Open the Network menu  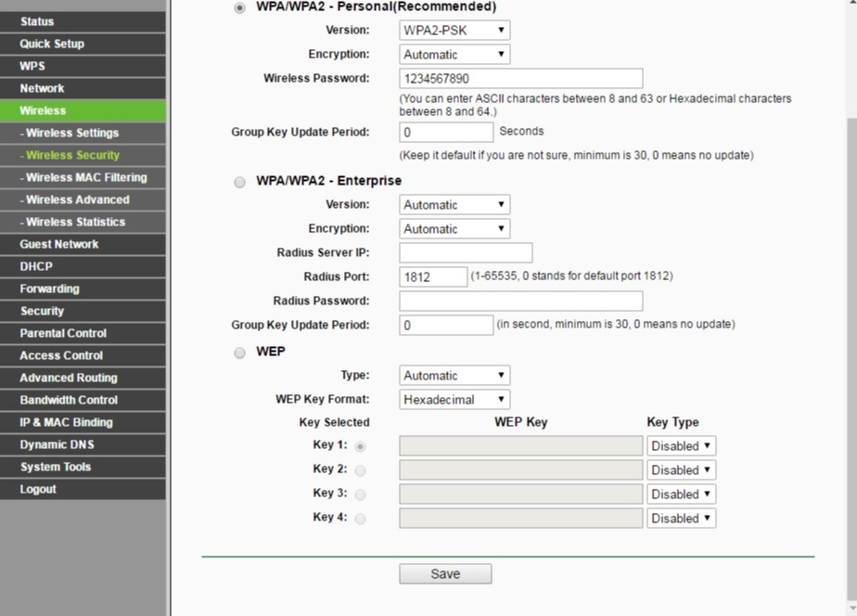pyautogui.click(x=83, y=88)
